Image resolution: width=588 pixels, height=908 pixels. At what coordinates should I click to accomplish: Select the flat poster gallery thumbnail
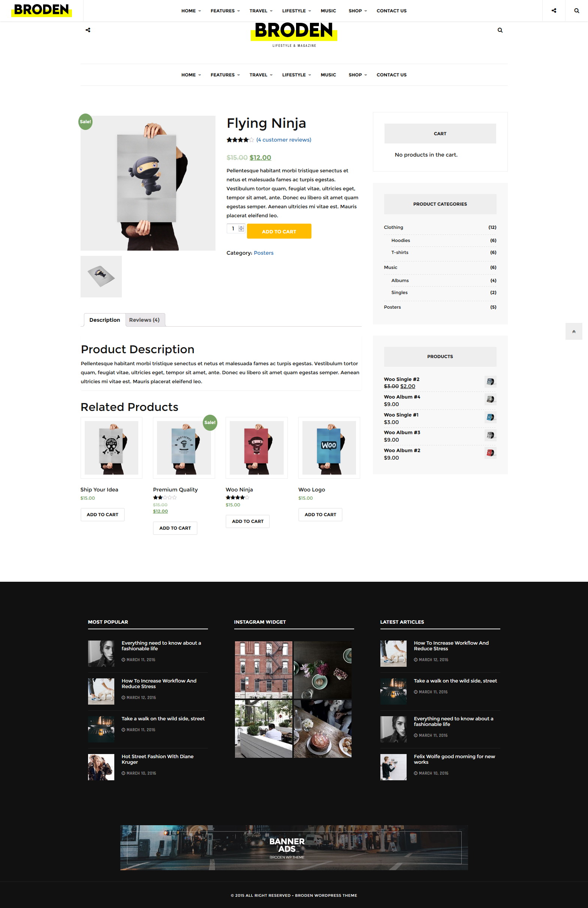click(x=101, y=276)
